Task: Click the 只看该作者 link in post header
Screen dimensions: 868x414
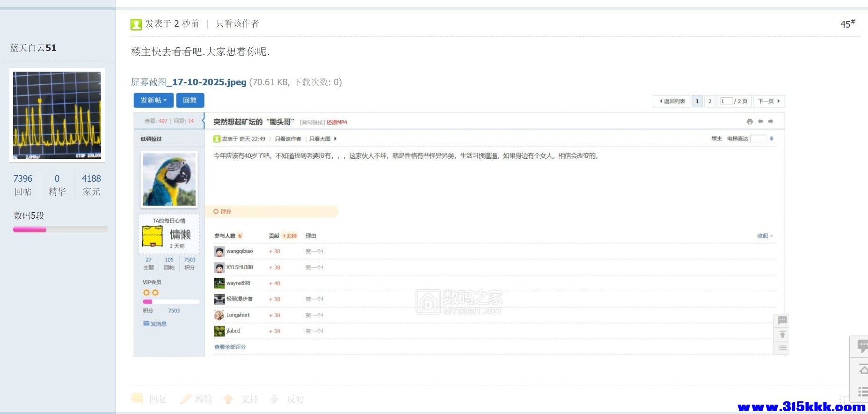Action: point(237,24)
